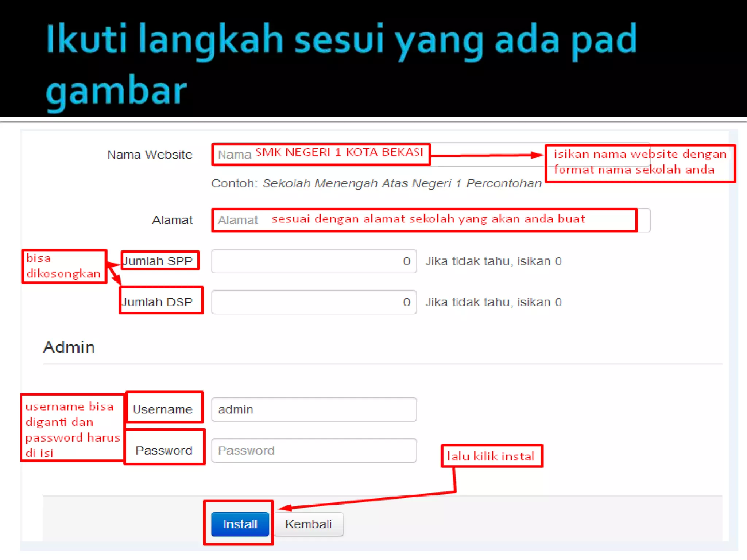
Task: Click the Username label
Action: click(162, 409)
